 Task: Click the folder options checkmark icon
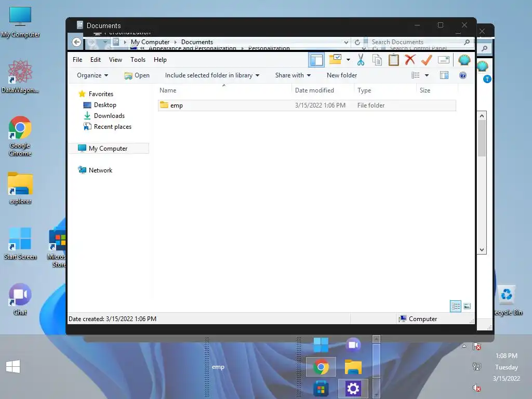tap(335, 59)
